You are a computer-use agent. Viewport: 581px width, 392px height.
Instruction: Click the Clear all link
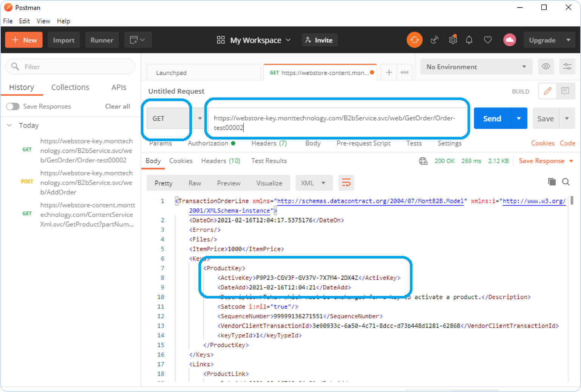(117, 107)
